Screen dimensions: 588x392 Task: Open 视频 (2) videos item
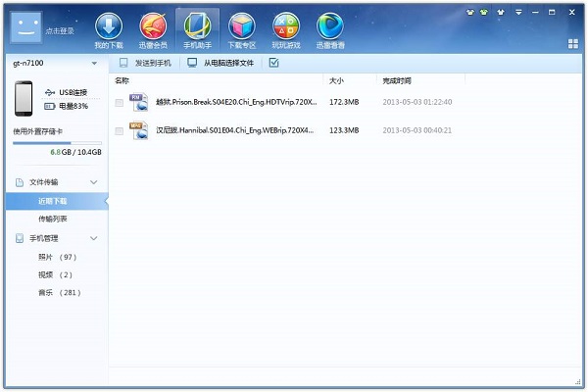click(x=55, y=274)
